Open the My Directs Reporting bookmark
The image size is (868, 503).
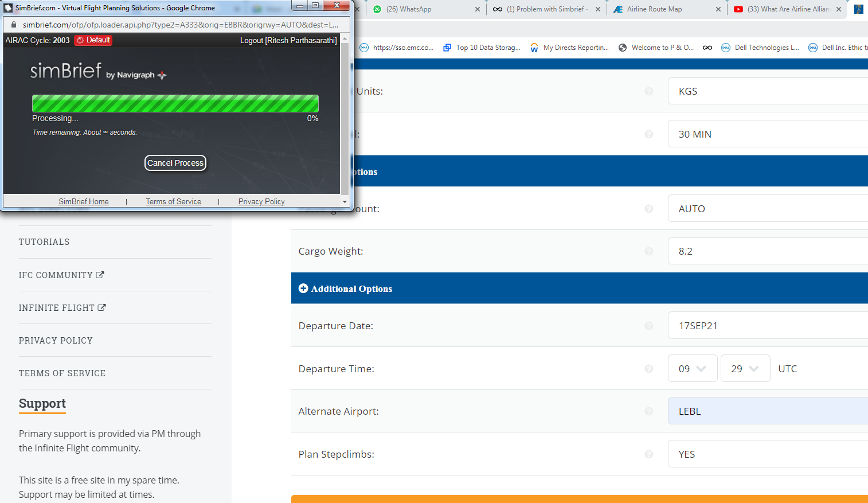click(x=569, y=48)
